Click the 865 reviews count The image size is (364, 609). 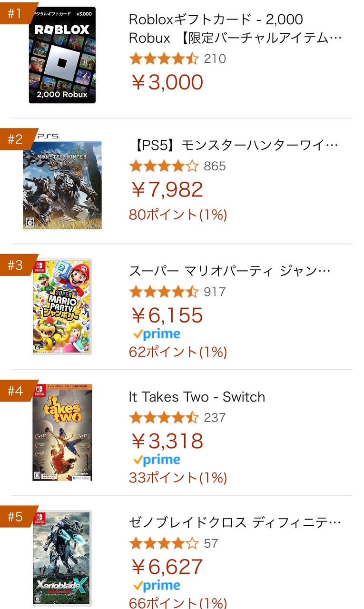[x=215, y=166]
